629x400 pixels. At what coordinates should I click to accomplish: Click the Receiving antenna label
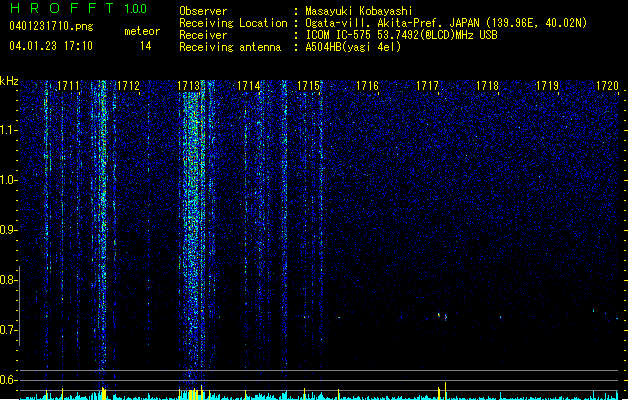[x=230, y=47]
